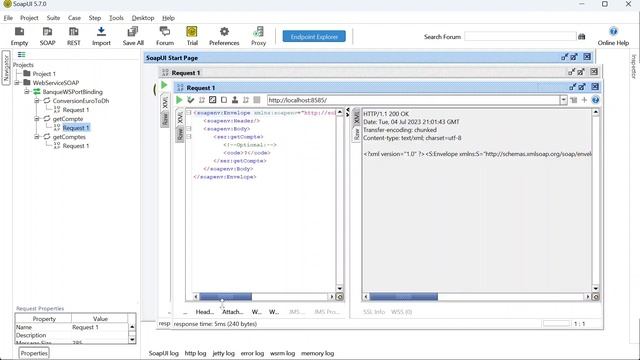Open the Help menu
The width and height of the screenshot is (640, 360).
point(168,18)
